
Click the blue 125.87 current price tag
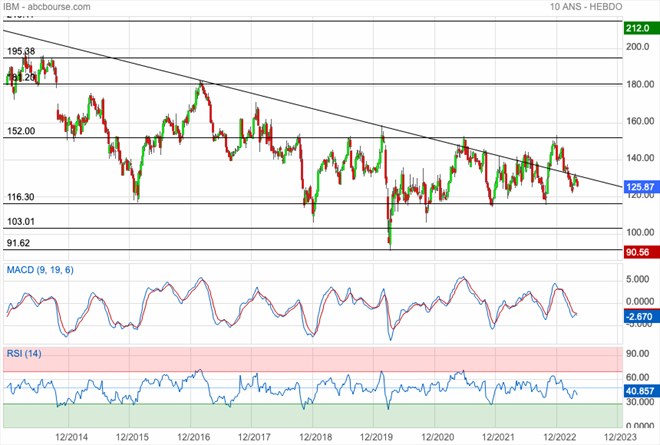[640, 187]
